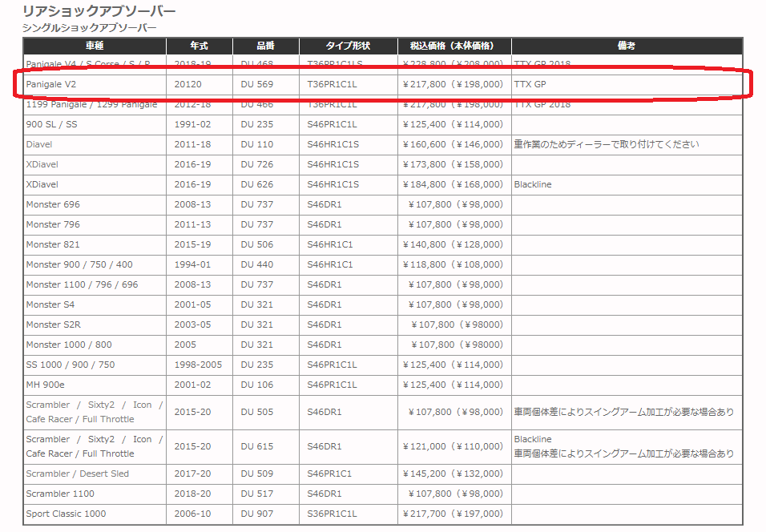Click the 品番 column header
Viewport: 766px width, 532px height.
(266, 46)
